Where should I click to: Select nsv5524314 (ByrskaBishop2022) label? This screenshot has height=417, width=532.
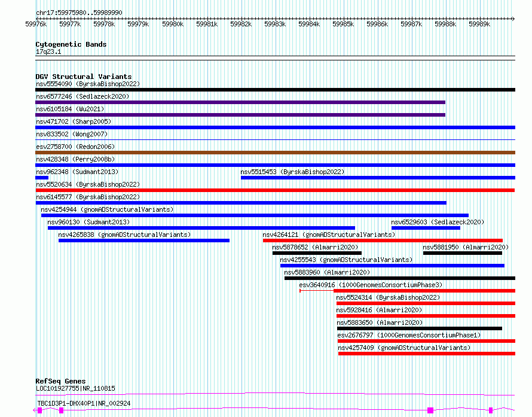tap(388, 297)
